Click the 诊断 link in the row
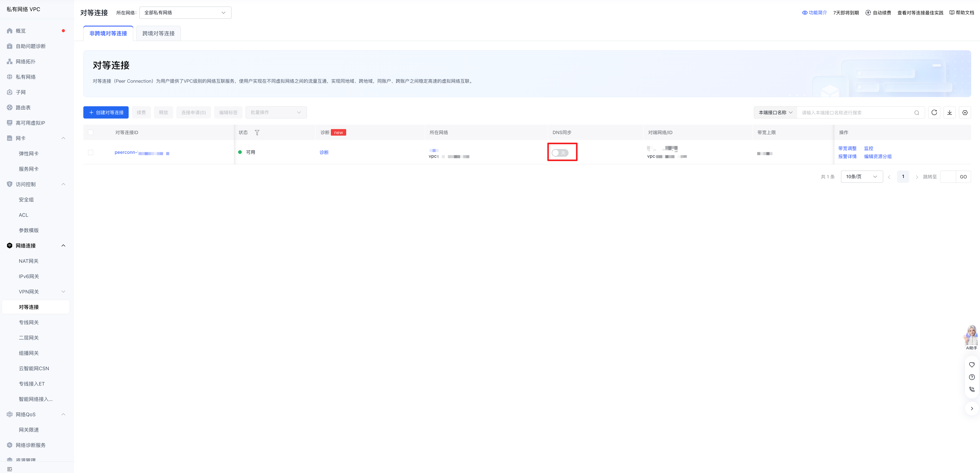Screen dimensions: 980x473 [x=324, y=152]
